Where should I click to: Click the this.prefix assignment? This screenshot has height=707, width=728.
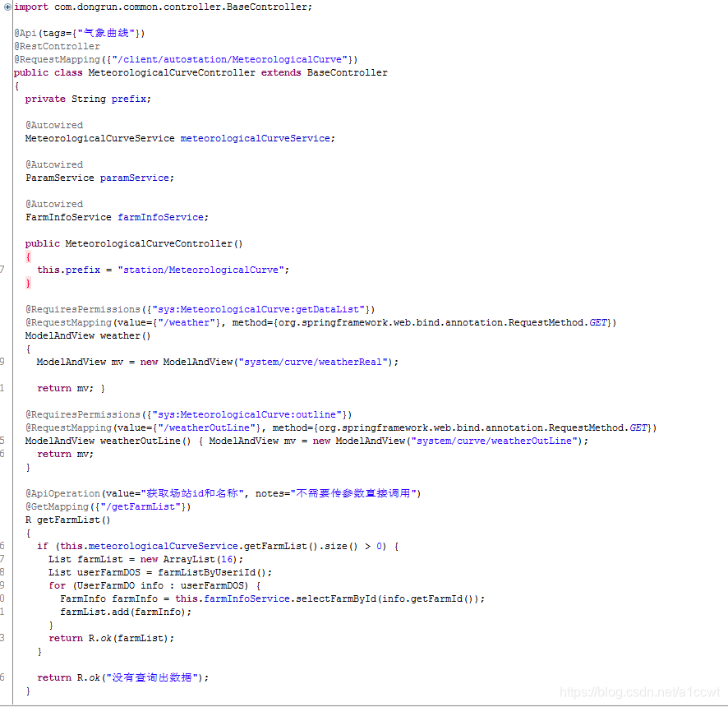point(163,270)
